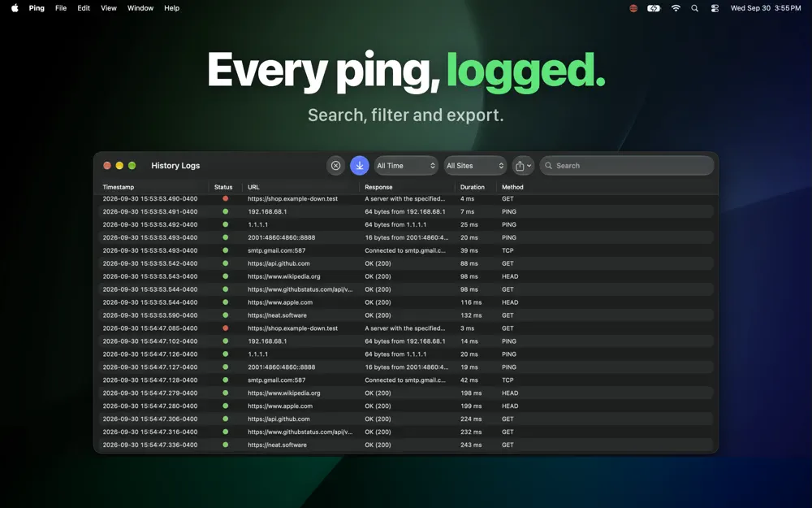
Task: Click red status dot at 15:54:47.085 row
Action: pos(225,328)
